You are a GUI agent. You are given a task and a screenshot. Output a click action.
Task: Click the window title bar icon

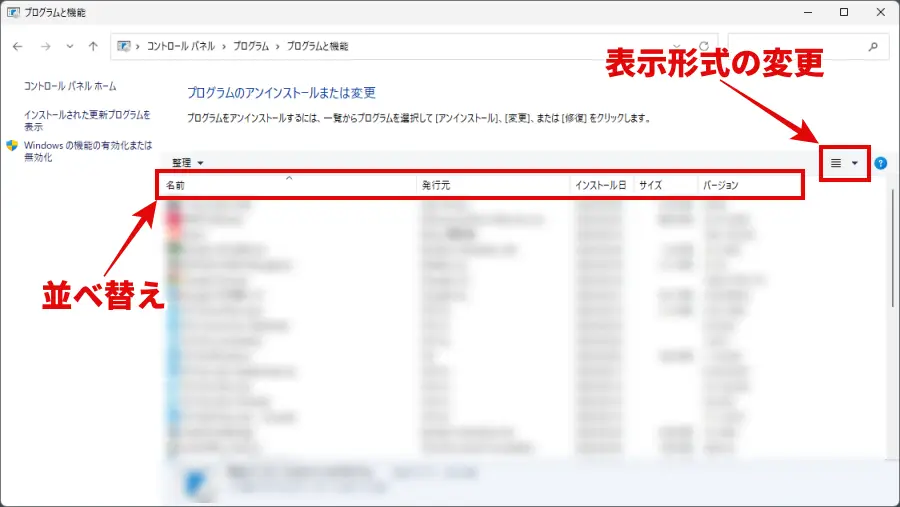coord(13,12)
